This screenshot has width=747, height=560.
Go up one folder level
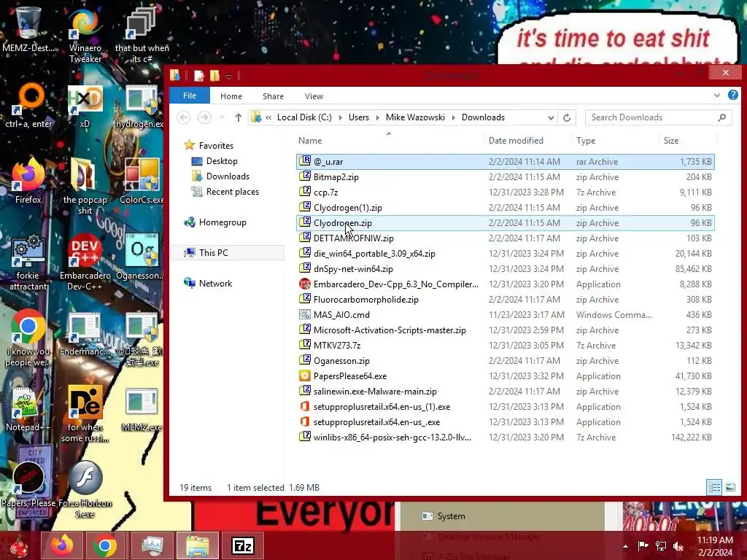point(239,117)
